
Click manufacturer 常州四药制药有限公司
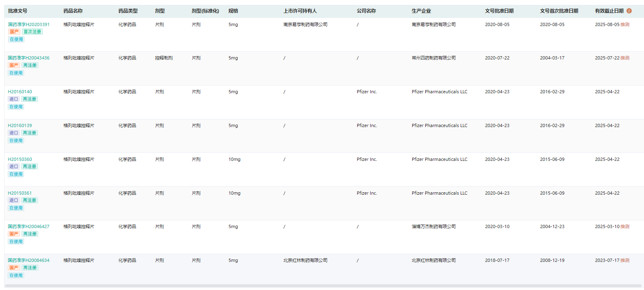[433, 58]
